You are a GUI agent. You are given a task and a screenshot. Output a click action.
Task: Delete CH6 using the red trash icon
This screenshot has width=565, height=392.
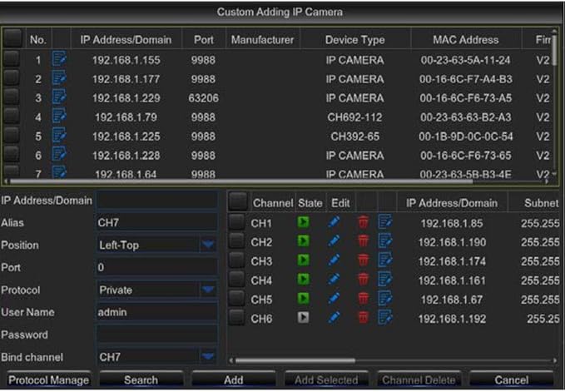click(x=363, y=317)
